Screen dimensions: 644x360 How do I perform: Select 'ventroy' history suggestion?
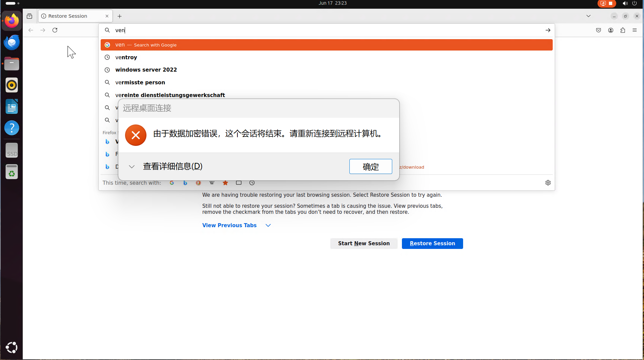[x=326, y=57]
